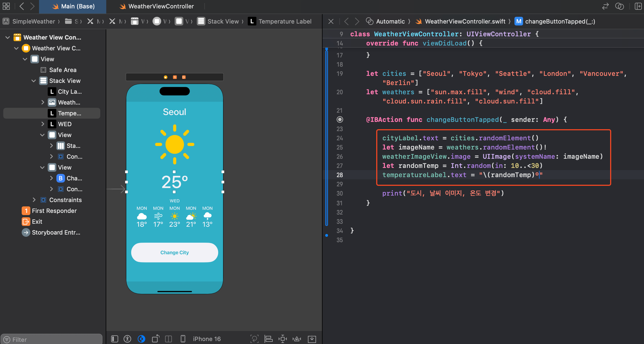Select the First Responder item
Image resolution: width=644 pixels, height=344 pixels.
[x=54, y=211]
